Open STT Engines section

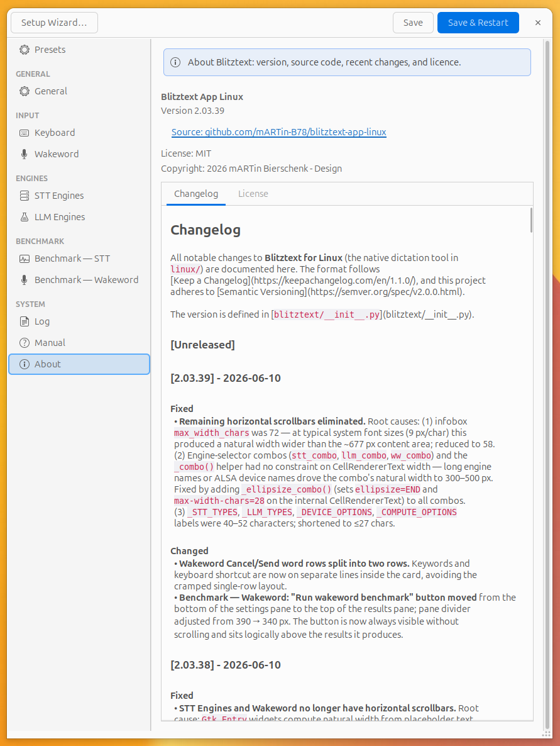click(x=79, y=196)
